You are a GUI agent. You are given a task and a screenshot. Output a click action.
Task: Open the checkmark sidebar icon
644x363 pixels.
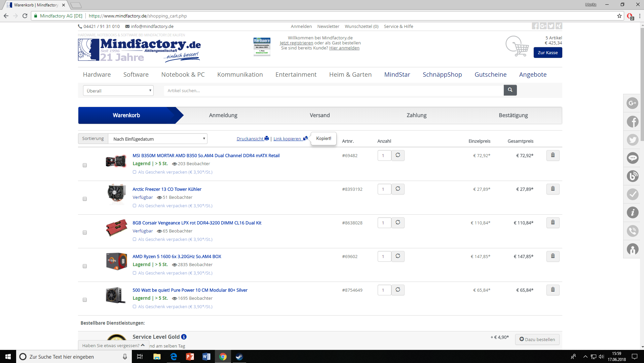point(633,194)
